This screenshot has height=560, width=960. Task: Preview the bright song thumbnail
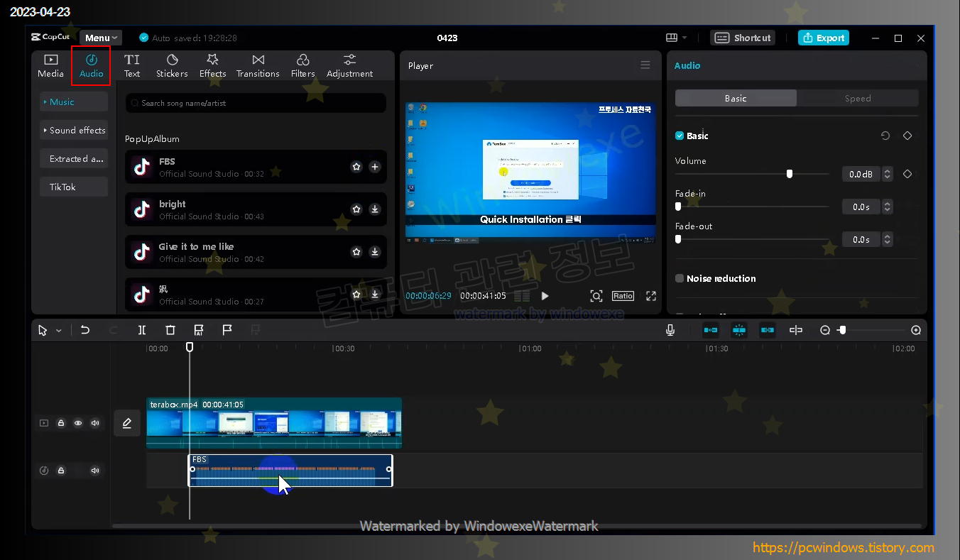pos(142,209)
